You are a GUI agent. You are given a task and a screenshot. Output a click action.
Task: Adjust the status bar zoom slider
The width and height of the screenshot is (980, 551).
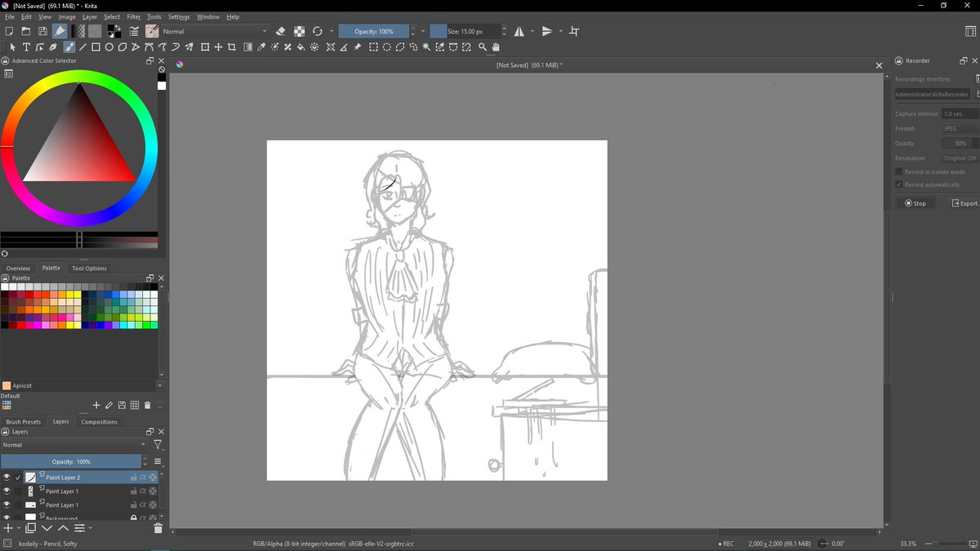tap(947, 544)
